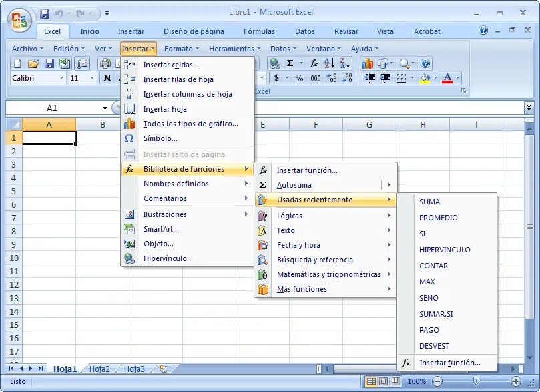Select column header F
The width and height of the screenshot is (540, 392).
pos(316,124)
